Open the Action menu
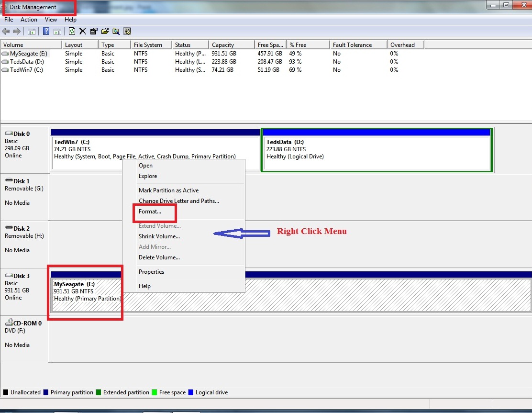 coord(29,20)
